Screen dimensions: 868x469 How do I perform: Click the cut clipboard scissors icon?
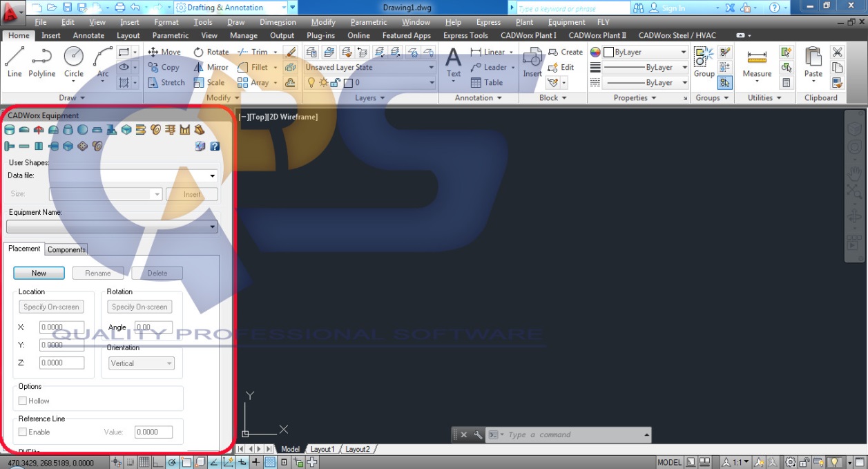(837, 52)
